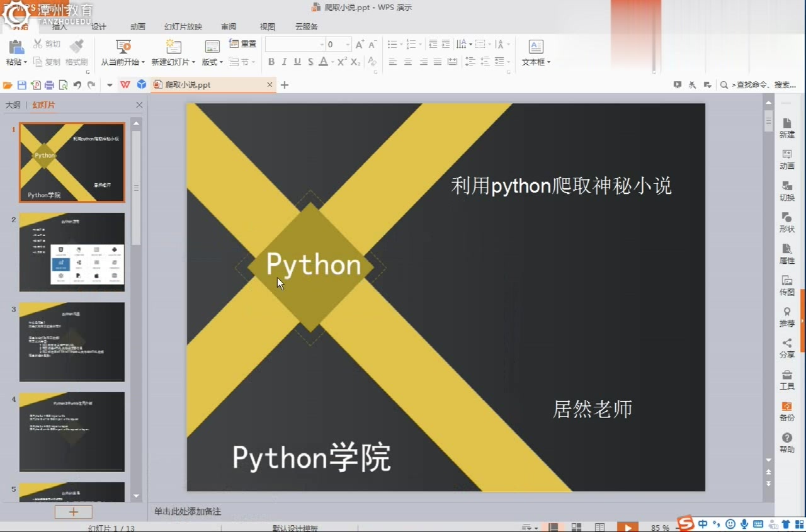Open the 审阅 Review ribbon tab
Screen dimensions: 806x532
click(229, 26)
